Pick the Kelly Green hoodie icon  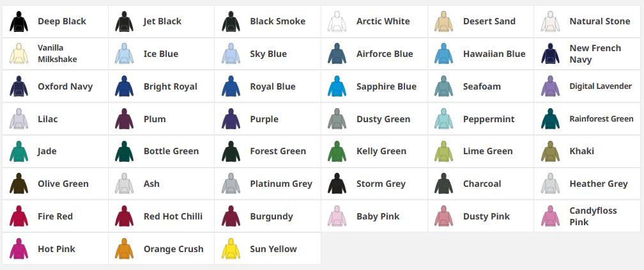point(337,152)
